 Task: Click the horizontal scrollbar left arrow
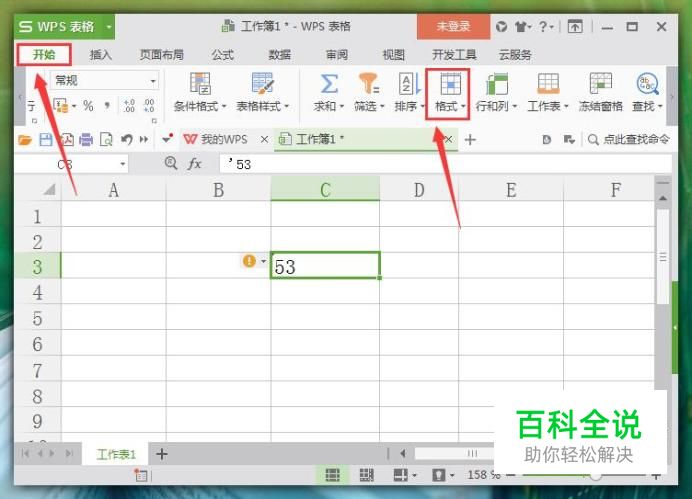(402, 454)
